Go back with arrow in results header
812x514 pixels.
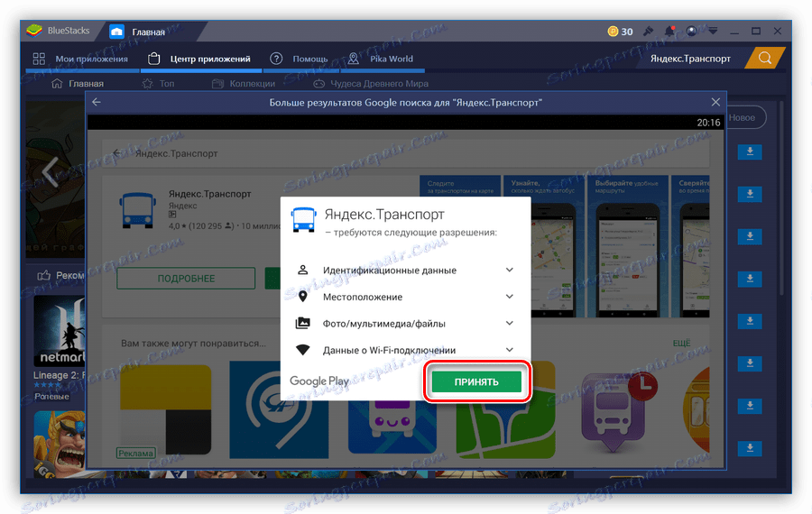(97, 102)
